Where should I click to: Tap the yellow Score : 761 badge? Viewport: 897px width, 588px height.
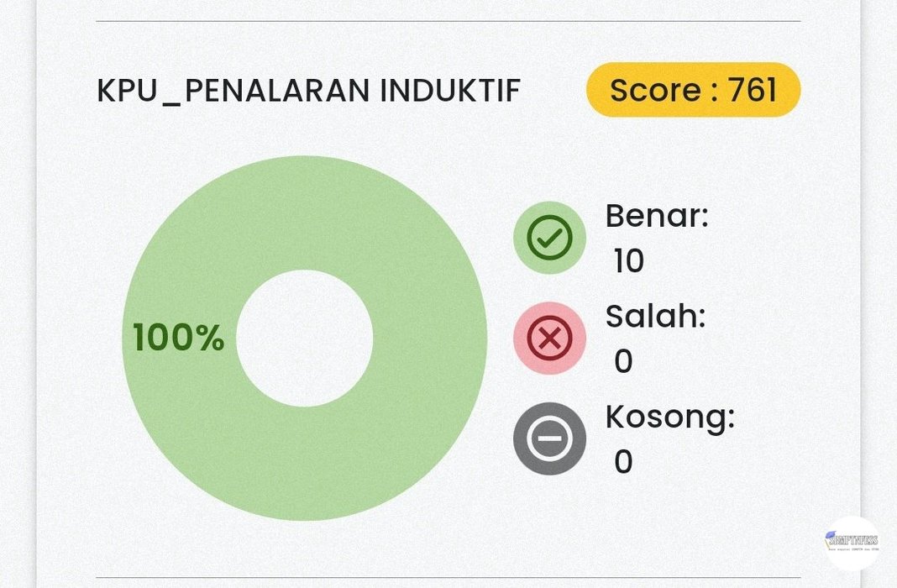[693, 89]
